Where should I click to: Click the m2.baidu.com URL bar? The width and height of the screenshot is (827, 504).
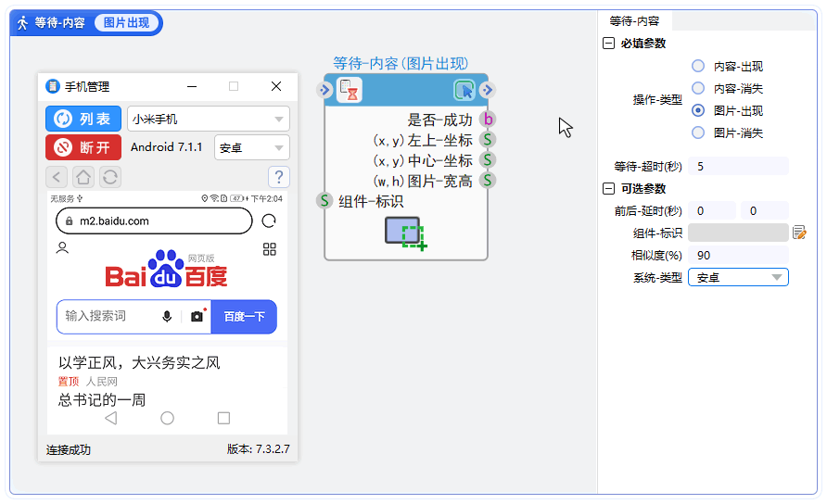(154, 220)
